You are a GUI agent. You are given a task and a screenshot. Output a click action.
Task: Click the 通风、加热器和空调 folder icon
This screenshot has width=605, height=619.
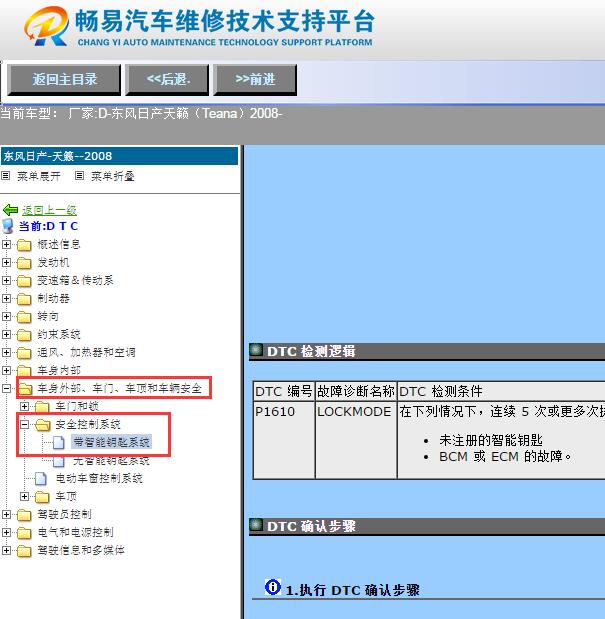[24, 353]
